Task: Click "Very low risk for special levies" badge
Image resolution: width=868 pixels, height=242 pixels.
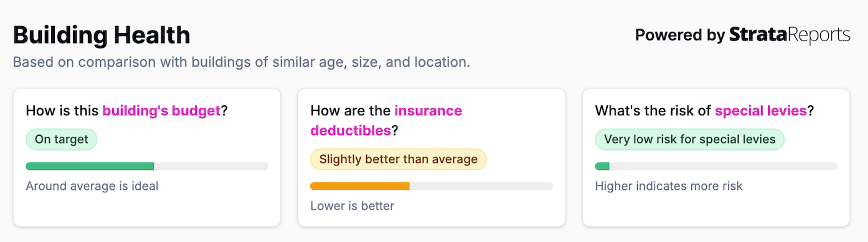Action: (689, 139)
